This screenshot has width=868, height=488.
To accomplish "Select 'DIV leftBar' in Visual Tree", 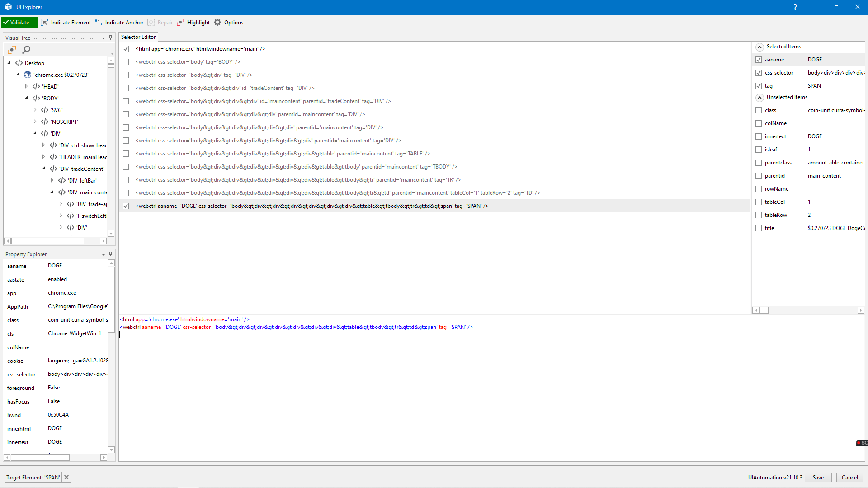I will (82, 181).
